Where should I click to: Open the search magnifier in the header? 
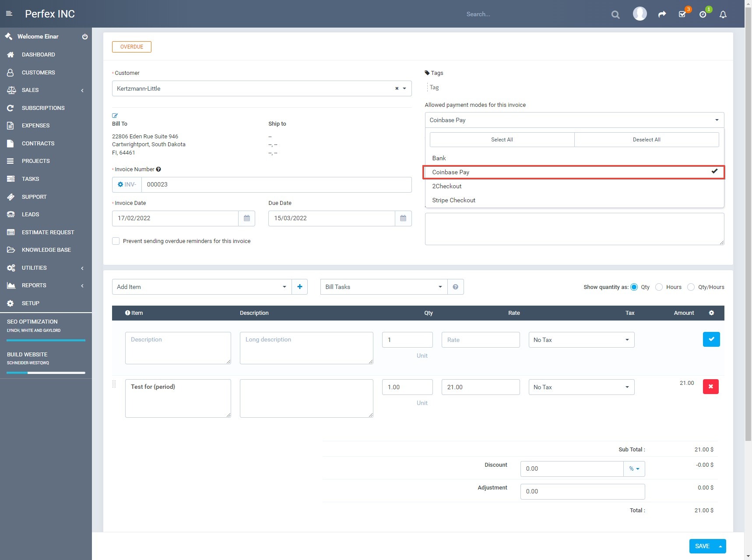pos(615,14)
